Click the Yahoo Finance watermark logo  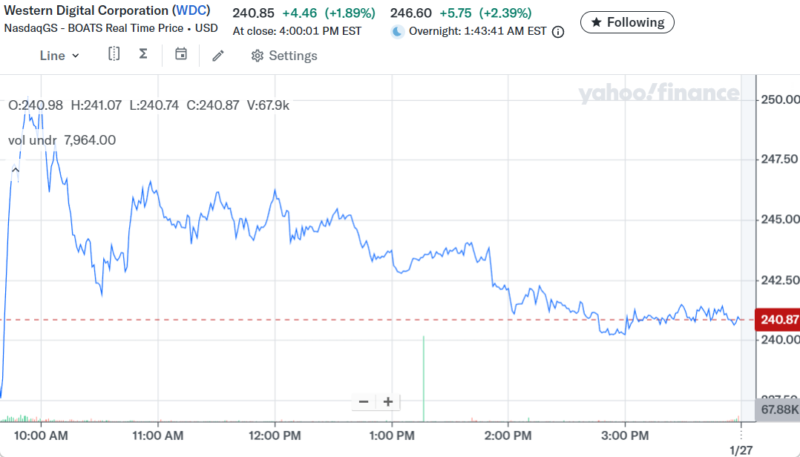coord(657,93)
